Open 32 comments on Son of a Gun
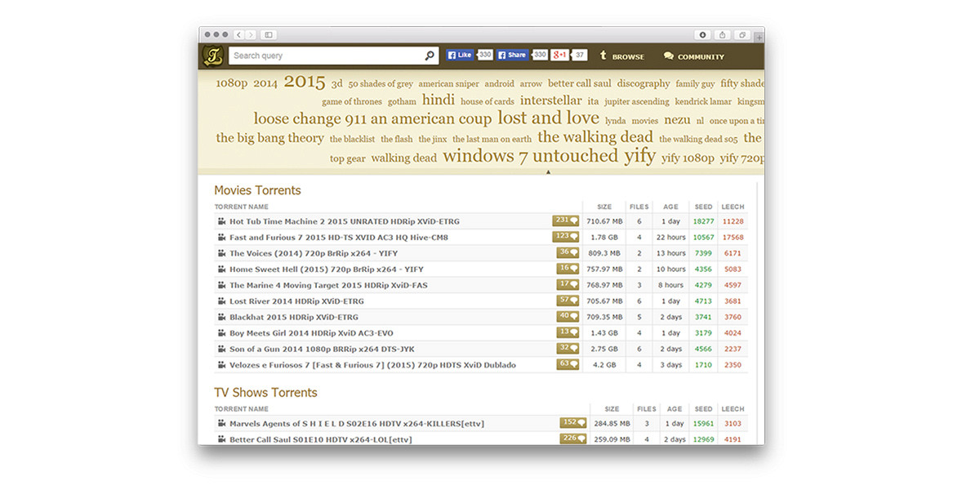This screenshot has height=490, width=980. 568,348
